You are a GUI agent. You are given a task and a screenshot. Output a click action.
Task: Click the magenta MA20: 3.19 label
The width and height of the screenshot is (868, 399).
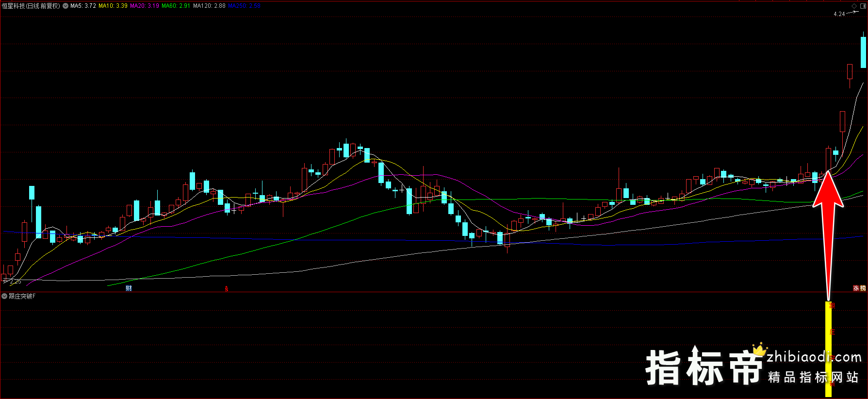click(145, 6)
